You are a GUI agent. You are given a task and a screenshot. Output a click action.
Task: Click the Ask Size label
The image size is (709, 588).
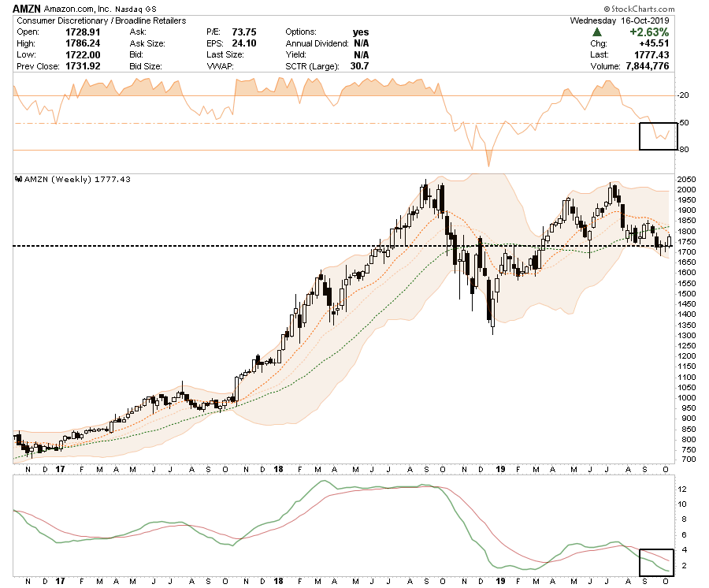(x=147, y=43)
